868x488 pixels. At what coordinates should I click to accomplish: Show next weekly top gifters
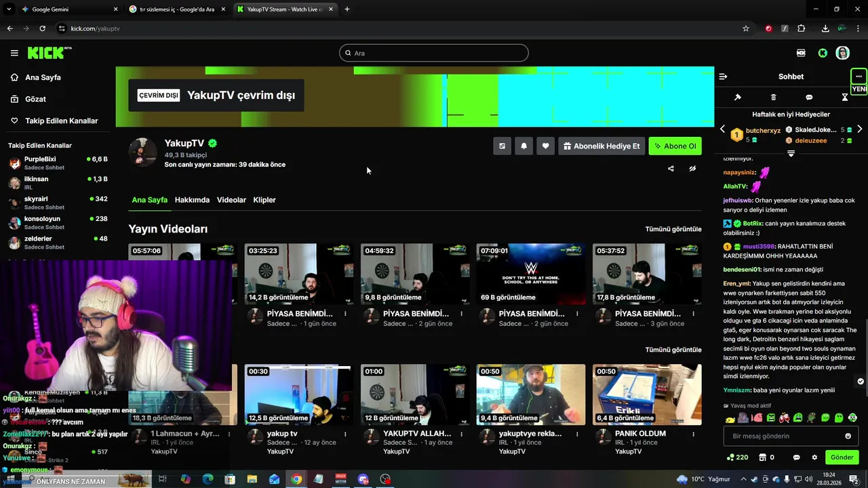coord(860,129)
